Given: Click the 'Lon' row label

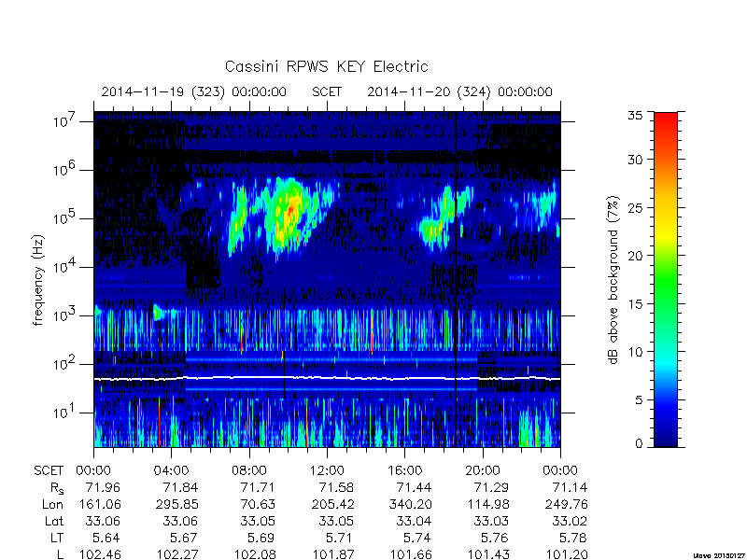Looking at the screenshot, I should [52, 504].
